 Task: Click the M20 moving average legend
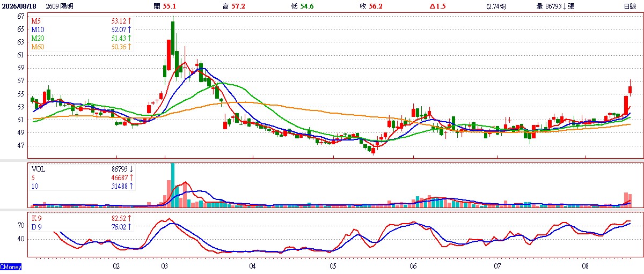(39, 39)
